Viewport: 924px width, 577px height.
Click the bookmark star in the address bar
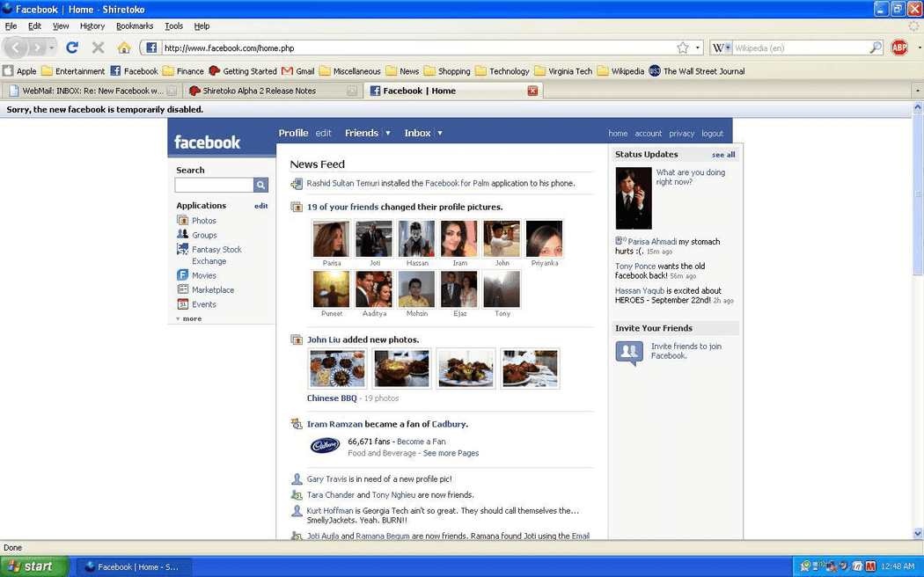[x=680, y=47]
